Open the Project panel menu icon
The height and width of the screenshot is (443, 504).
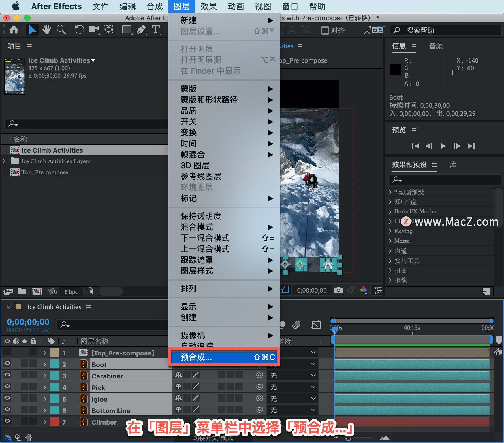click(x=29, y=46)
